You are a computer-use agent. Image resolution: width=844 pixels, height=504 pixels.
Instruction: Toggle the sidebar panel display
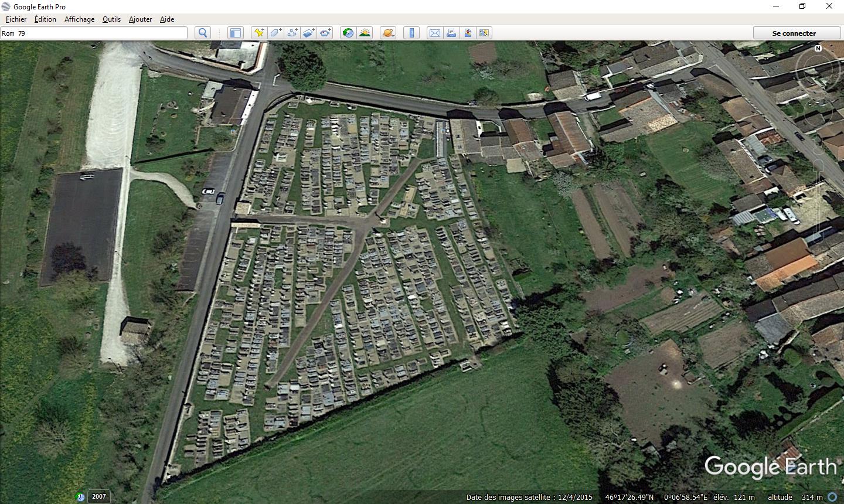coord(236,33)
